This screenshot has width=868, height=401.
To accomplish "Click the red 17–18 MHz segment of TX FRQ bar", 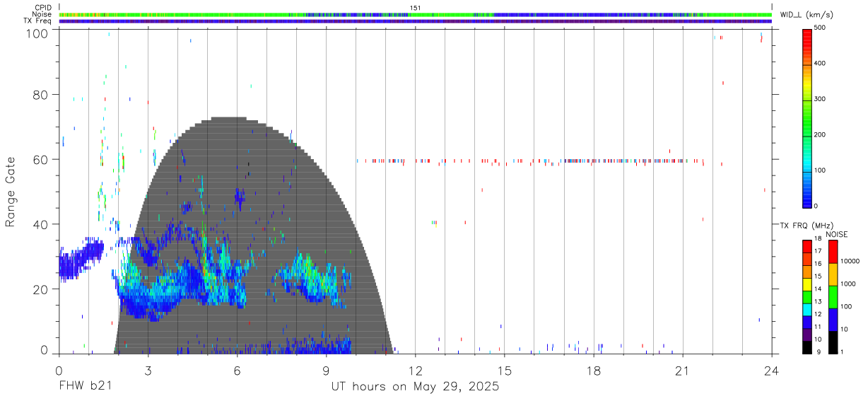I will pos(807,246).
